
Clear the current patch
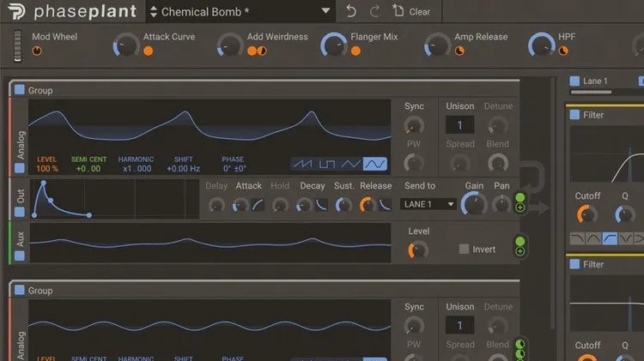(411, 11)
